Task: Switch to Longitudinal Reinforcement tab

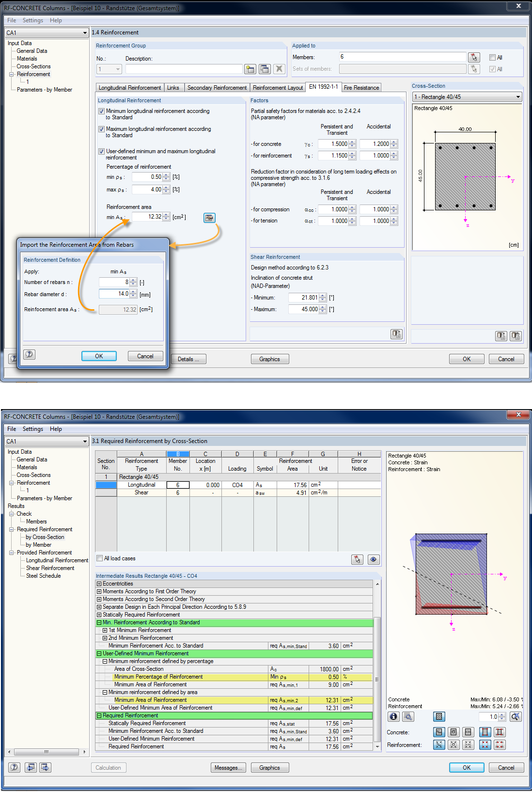Action: (130, 88)
